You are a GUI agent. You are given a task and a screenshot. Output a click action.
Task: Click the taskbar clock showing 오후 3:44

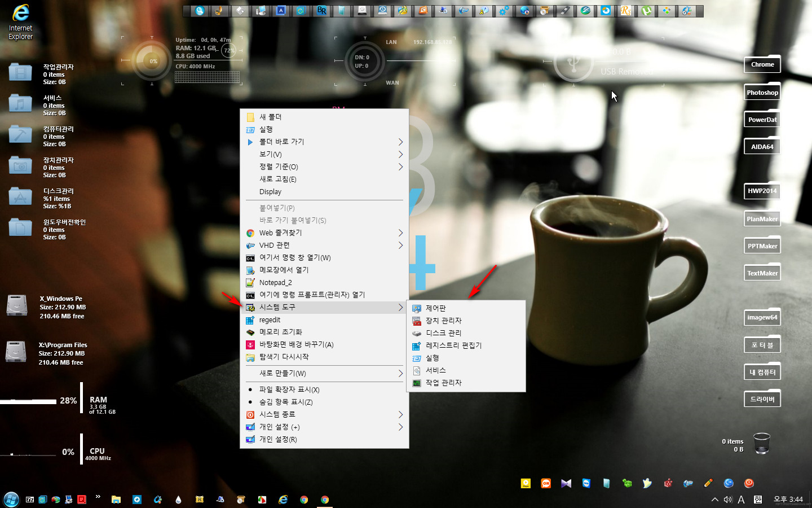click(x=788, y=500)
